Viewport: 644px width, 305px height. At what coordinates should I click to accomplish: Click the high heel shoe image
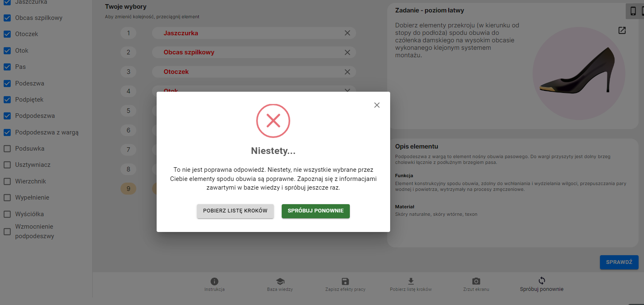click(579, 71)
